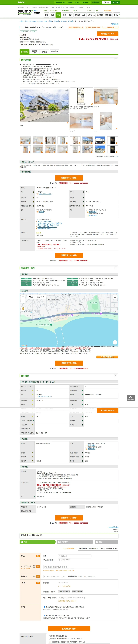This screenshot has height=644, width=138.
Task: Open お気に入り favorites in top bar
Action: point(61,2)
